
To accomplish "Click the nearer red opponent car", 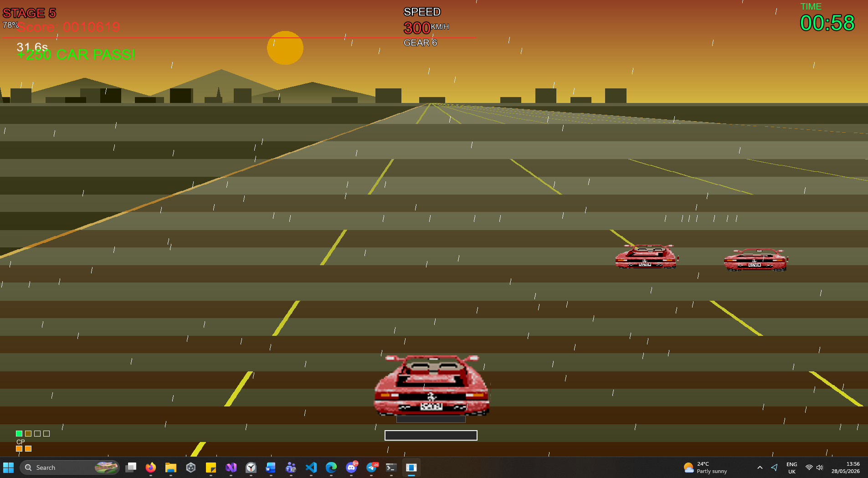I will coord(647,257).
